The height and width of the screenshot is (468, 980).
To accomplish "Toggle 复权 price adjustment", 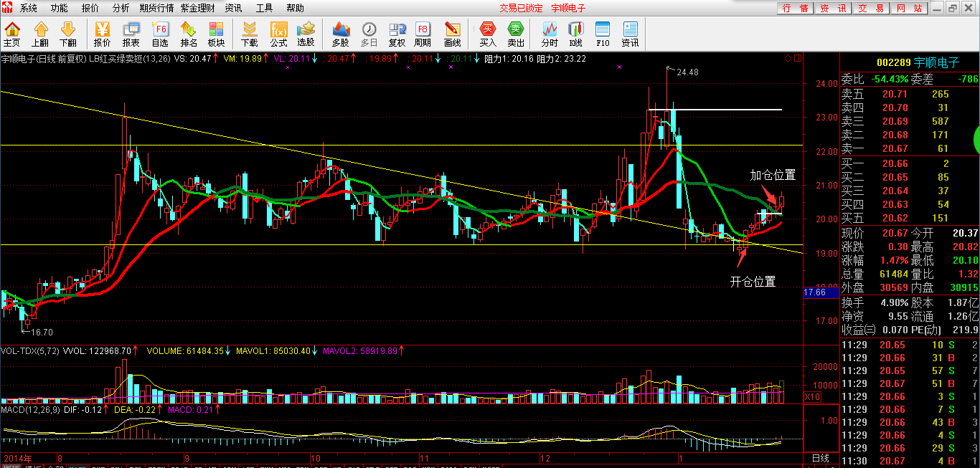I will (397, 34).
